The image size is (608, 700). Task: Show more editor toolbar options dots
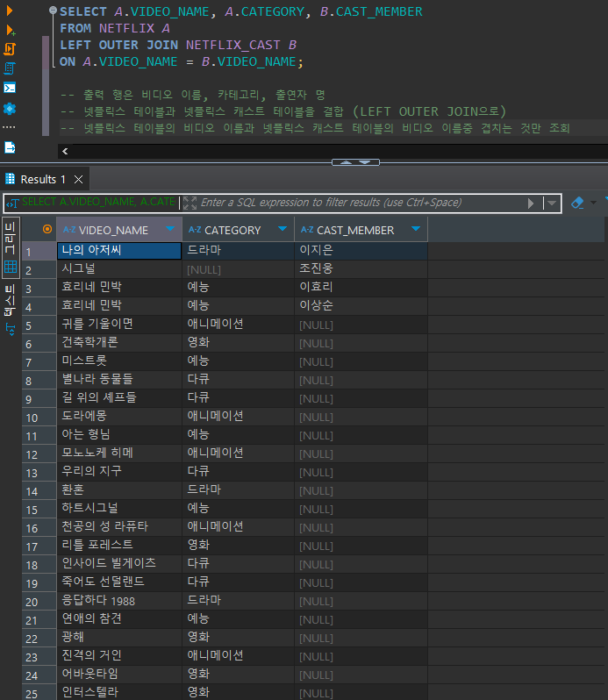[9, 127]
